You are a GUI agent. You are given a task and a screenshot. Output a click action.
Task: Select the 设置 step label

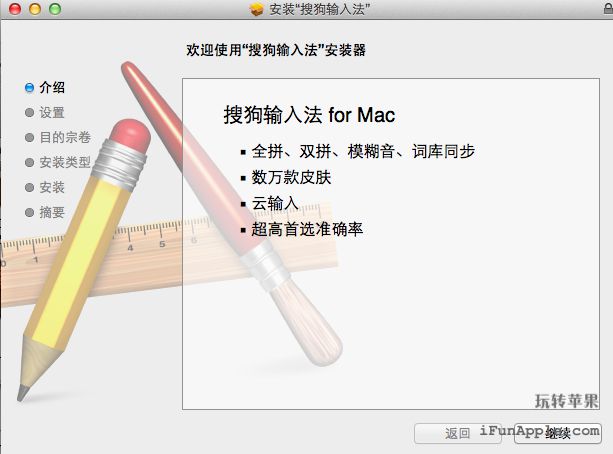[52, 113]
